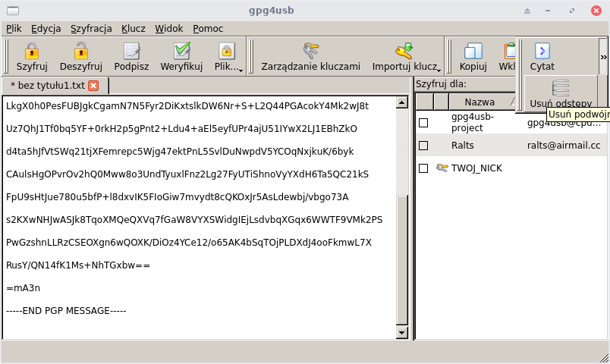
Task: Open the Pomoc menu
Action: tap(208, 28)
